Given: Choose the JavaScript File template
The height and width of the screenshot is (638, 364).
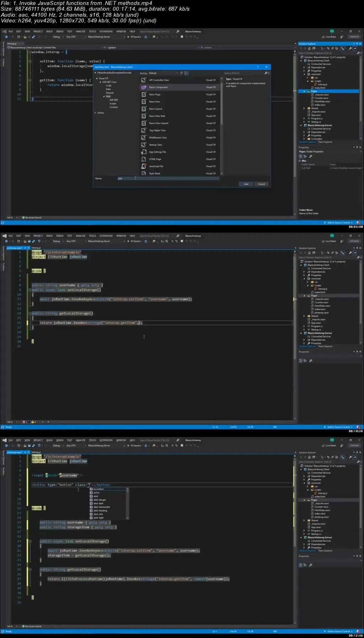Looking at the screenshot, I should [180, 166].
